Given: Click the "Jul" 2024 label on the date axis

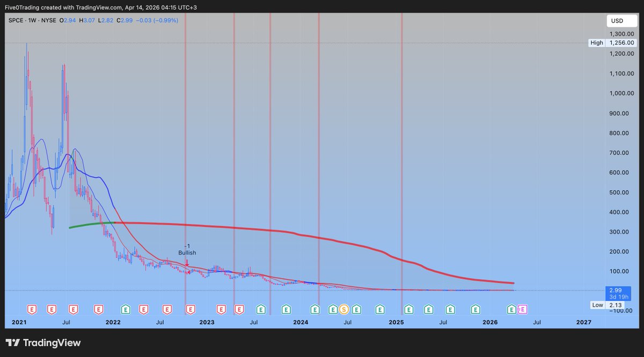Looking at the screenshot, I should pyautogui.click(x=348, y=322).
